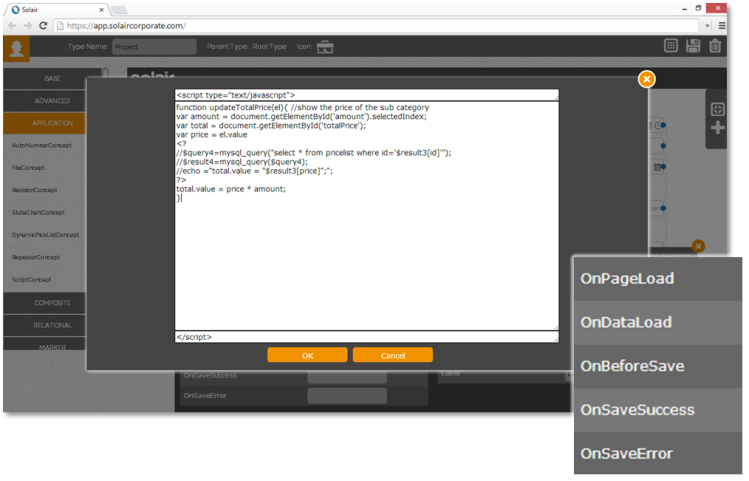Click OK button in script dialog

pos(307,355)
